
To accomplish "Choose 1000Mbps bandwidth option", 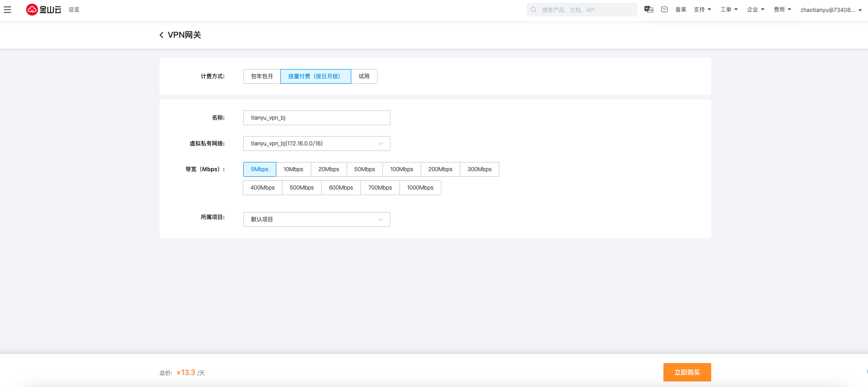I will click(420, 188).
